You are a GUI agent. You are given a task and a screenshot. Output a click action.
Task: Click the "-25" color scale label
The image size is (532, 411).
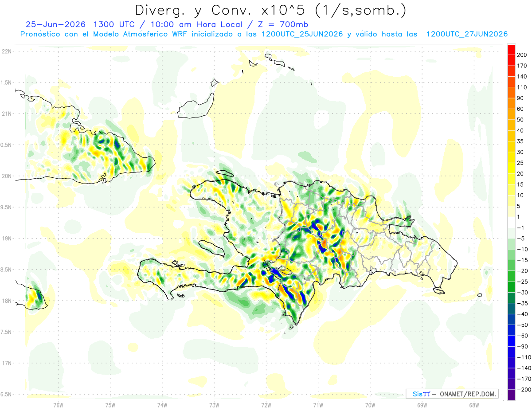point(524,282)
